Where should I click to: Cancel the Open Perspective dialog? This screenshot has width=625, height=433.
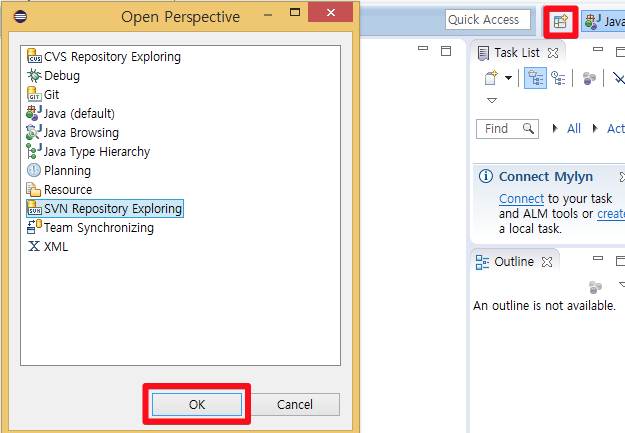point(295,404)
